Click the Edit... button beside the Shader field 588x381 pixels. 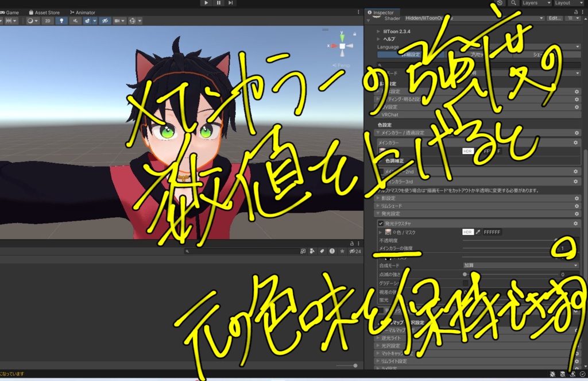pos(555,18)
